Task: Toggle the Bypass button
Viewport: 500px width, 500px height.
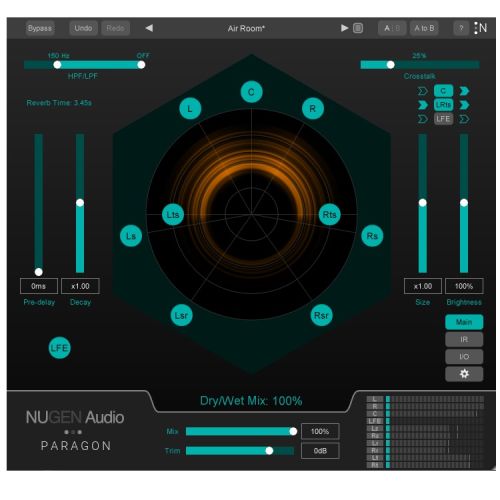Action: (x=40, y=28)
